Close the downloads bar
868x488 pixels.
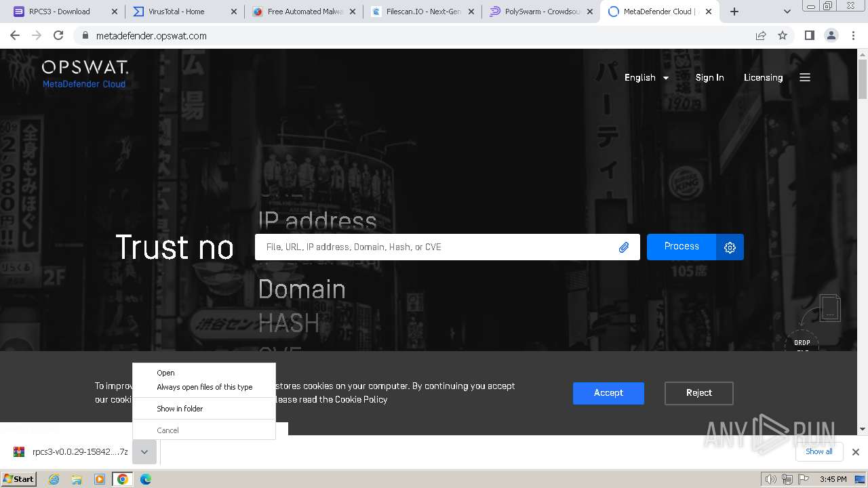(856, 452)
